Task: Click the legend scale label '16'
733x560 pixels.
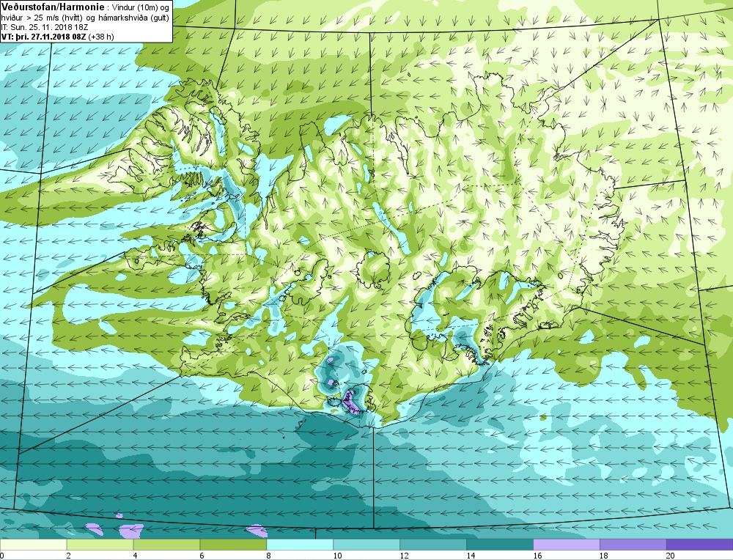Action: click(x=537, y=556)
